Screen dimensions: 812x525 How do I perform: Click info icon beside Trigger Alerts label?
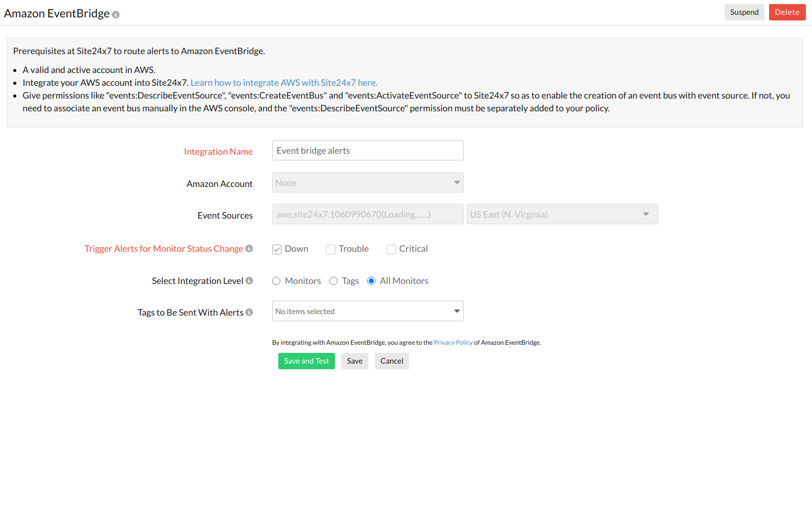[x=249, y=249]
